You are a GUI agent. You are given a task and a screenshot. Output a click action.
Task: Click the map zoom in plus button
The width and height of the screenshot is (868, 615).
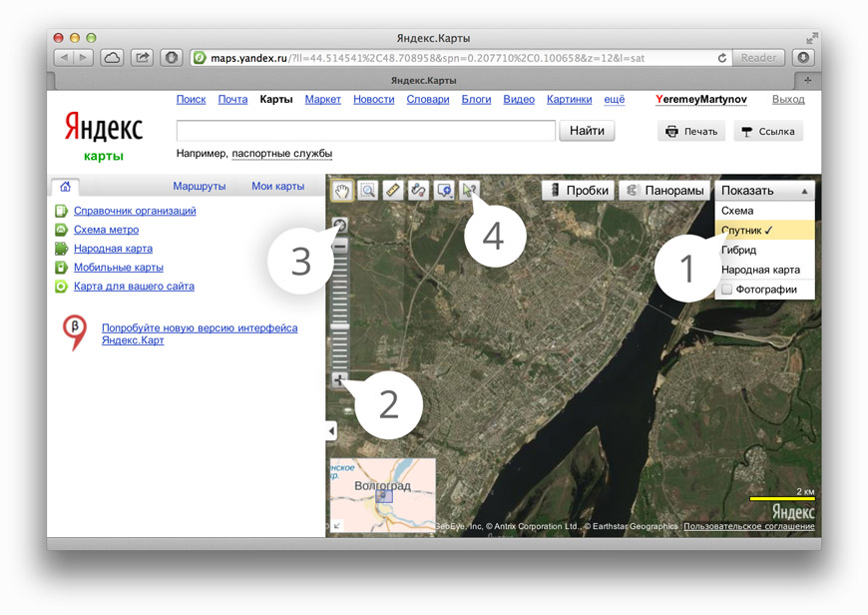(339, 380)
